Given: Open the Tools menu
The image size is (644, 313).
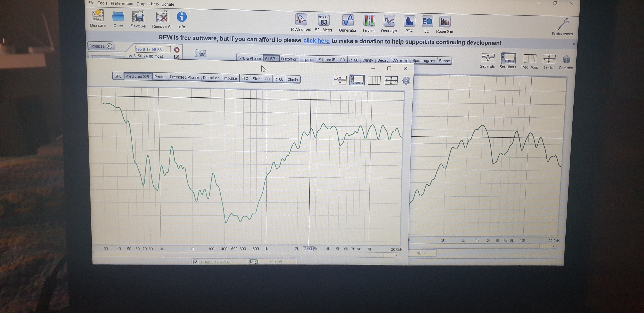Looking at the screenshot, I should 102,3.
